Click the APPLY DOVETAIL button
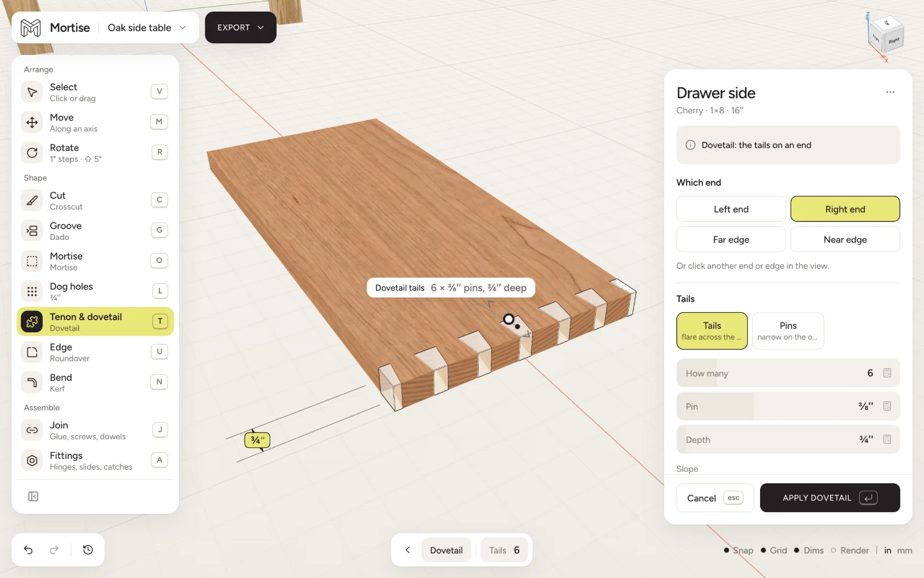This screenshot has height=578, width=924. click(x=829, y=498)
